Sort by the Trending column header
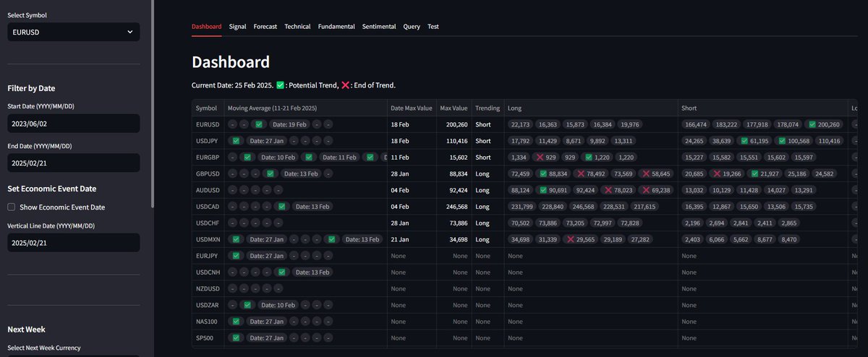 pos(488,108)
